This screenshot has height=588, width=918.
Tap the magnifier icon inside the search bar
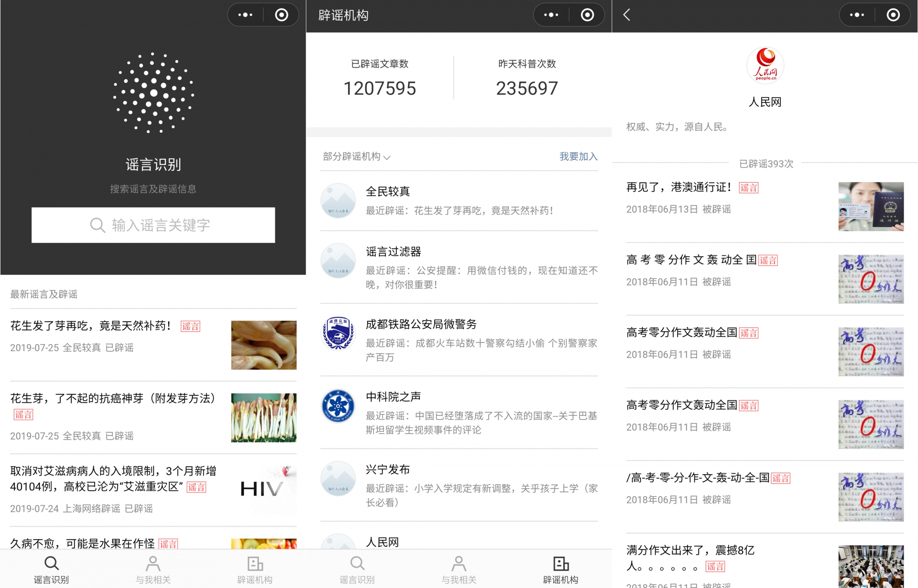(x=98, y=225)
